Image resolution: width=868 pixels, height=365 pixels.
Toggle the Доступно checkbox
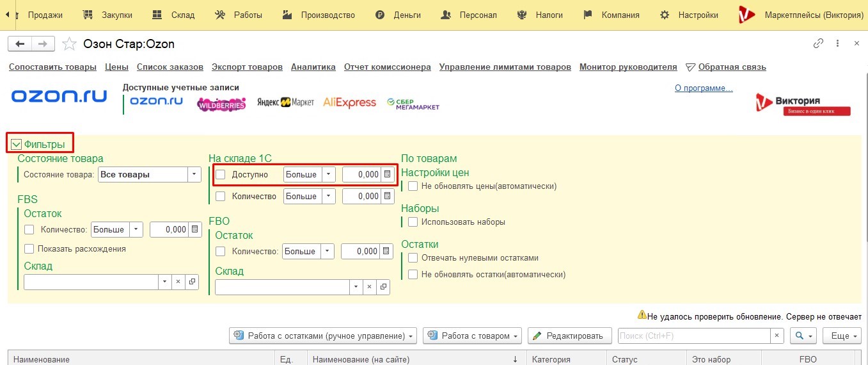coord(221,174)
